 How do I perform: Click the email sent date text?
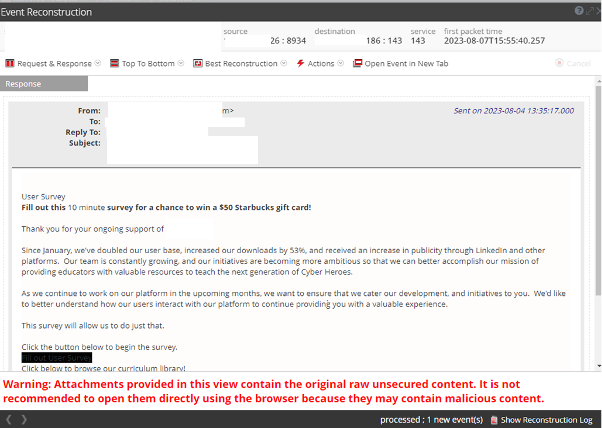pyautogui.click(x=513, y=111)
